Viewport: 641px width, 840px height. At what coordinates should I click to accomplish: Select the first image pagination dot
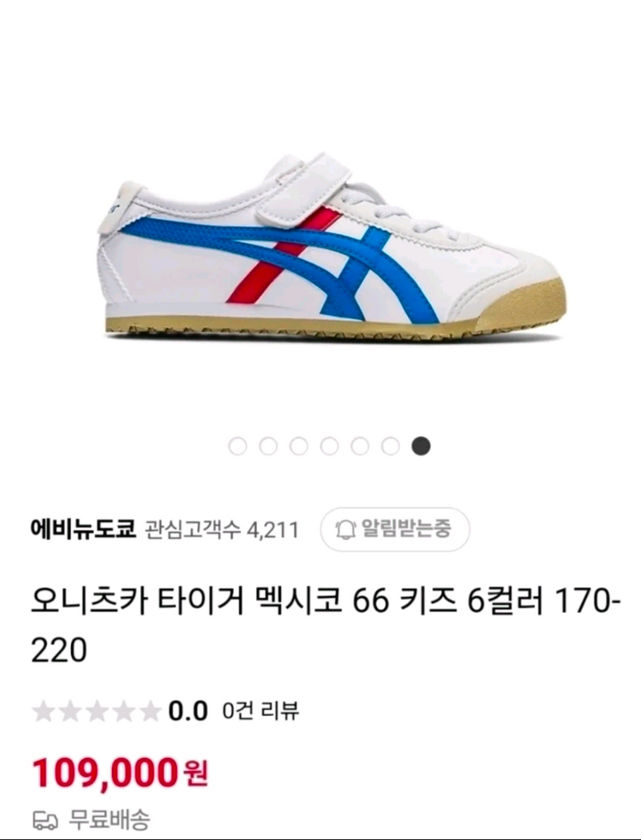[238, 446]
